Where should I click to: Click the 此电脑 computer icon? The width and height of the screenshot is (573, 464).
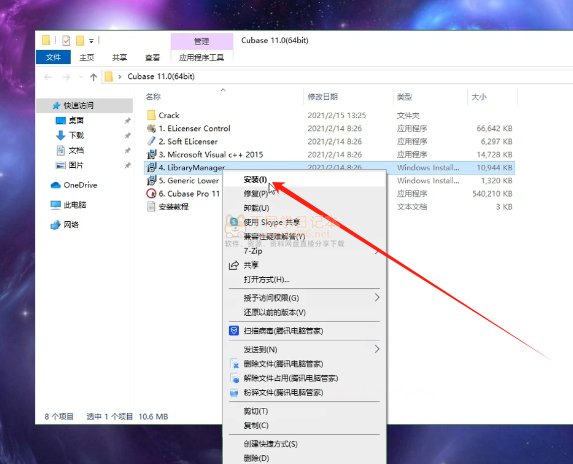pos(56,205)
